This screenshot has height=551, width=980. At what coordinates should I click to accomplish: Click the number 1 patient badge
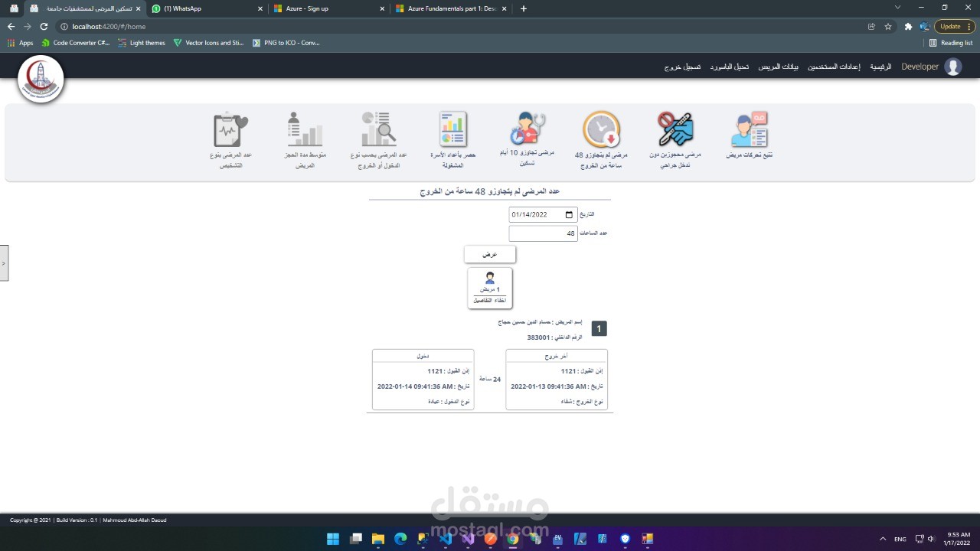coord(599,328)
